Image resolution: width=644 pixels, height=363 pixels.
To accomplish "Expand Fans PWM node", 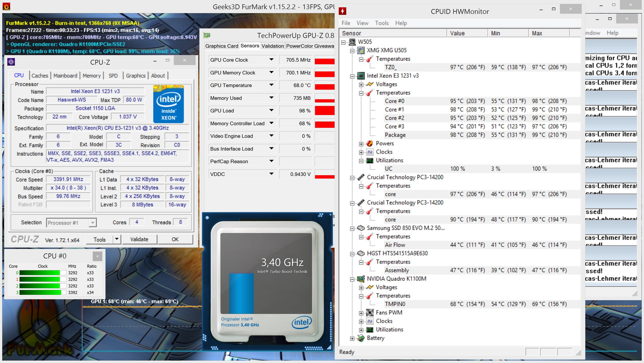I will 361,313.
